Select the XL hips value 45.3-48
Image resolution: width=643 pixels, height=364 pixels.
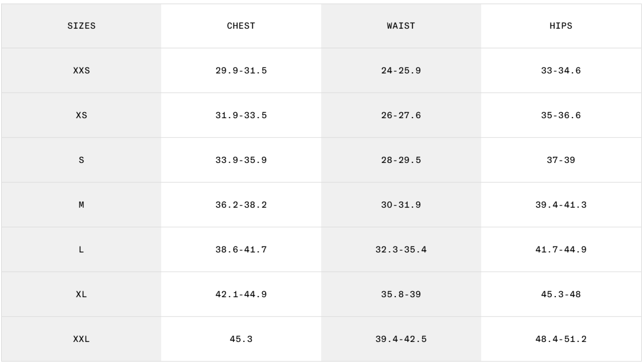pyautogui.click(x=561, y=295)
